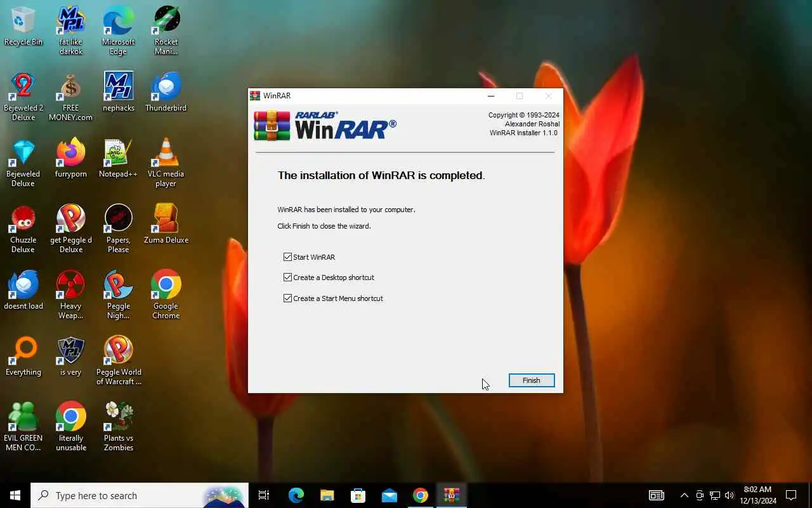The image size is (812, 508).
Task: Uncheck the Start WinRAR checkbox
Action: point(287,257)
